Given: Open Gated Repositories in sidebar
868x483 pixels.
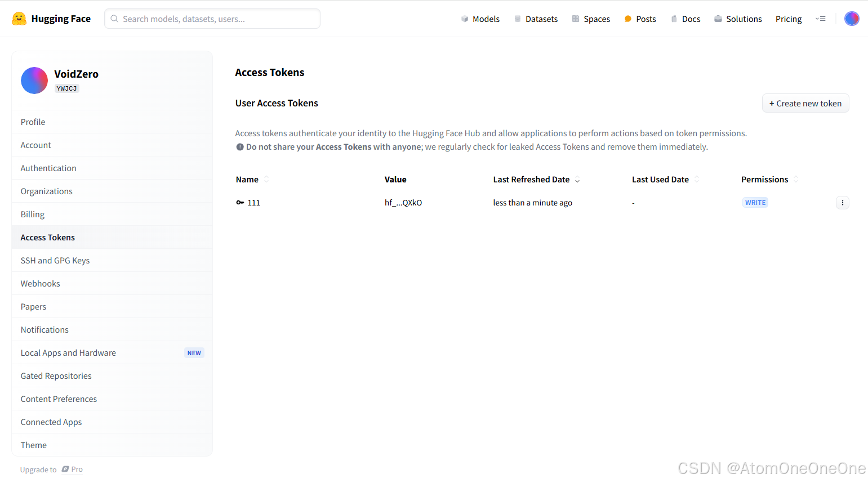Looking at the screenshot, I should [112, 375].
